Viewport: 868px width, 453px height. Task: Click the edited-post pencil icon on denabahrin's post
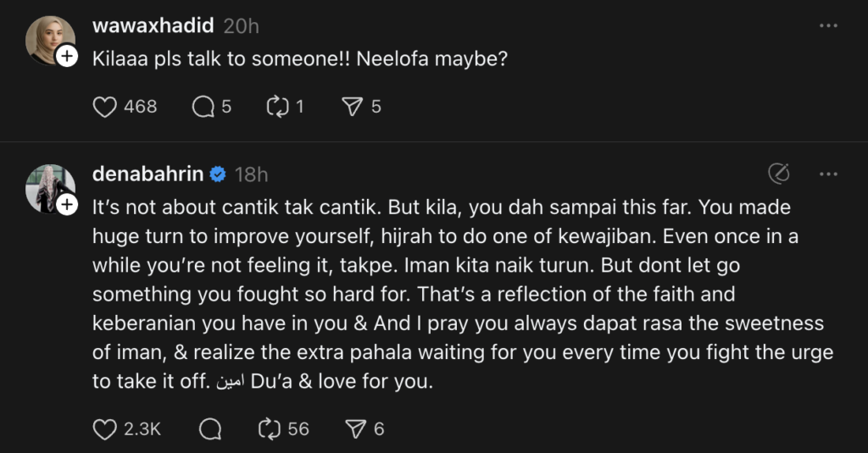click(x=778, y=174)
